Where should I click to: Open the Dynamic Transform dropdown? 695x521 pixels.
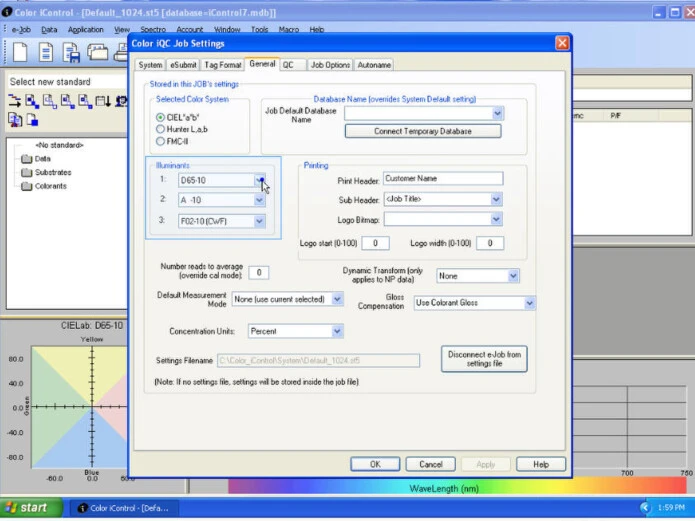pyautogui.click(x=513, y=276)
